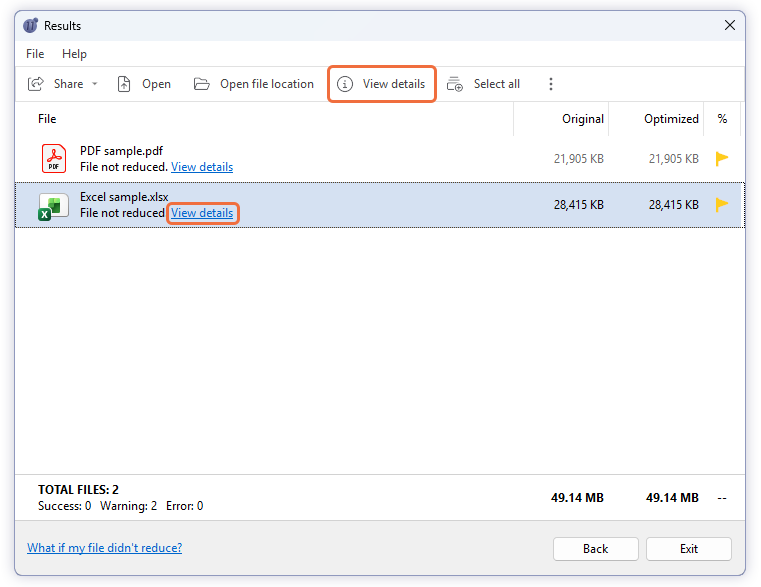Click the 21,905 KB optimized size value

pos(674,159)
